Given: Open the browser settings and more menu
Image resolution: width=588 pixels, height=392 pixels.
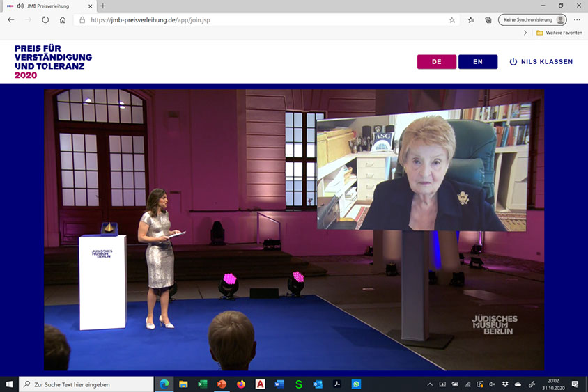Looking at the screenshot, I should pos(577,20).
